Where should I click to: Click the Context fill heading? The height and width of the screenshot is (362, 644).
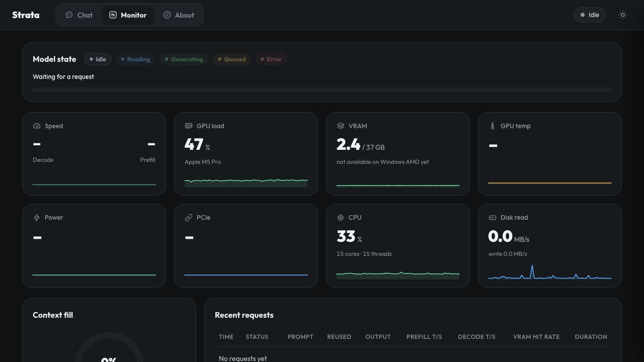coord(53,315)
